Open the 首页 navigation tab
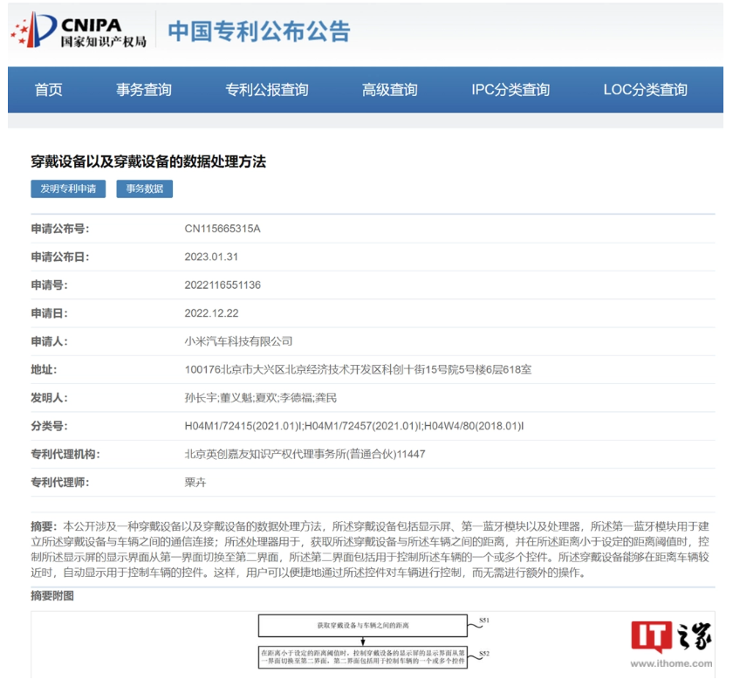Image resolution: width=733 pixels, height=700 pixels. click(49, 90)
